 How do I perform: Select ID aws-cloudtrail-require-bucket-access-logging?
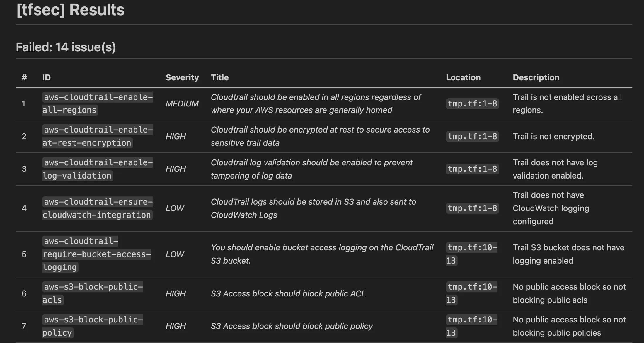(x=97, y=254)
